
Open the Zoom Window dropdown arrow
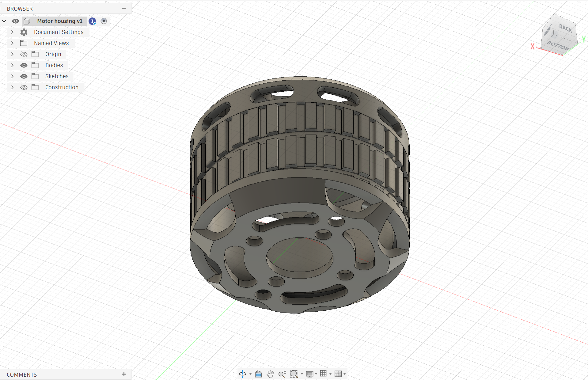click(302, 374)
